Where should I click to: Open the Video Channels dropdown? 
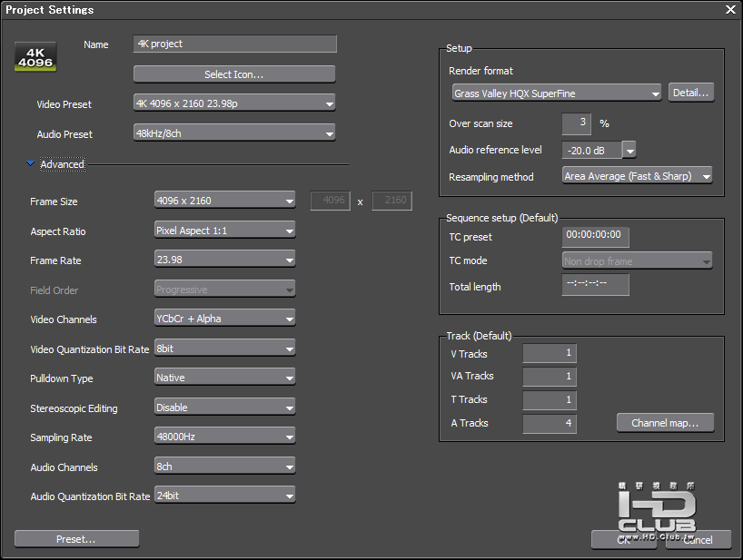[x=224, y=319]
